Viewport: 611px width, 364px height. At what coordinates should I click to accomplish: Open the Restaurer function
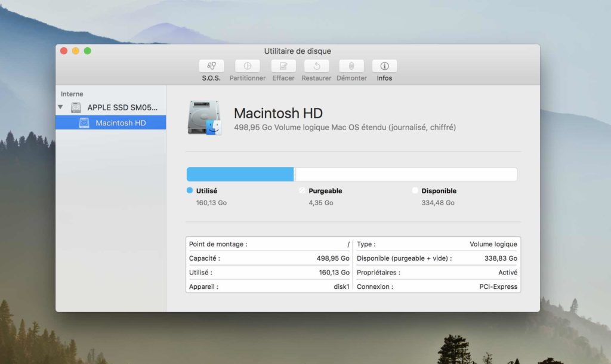(316, 67)
